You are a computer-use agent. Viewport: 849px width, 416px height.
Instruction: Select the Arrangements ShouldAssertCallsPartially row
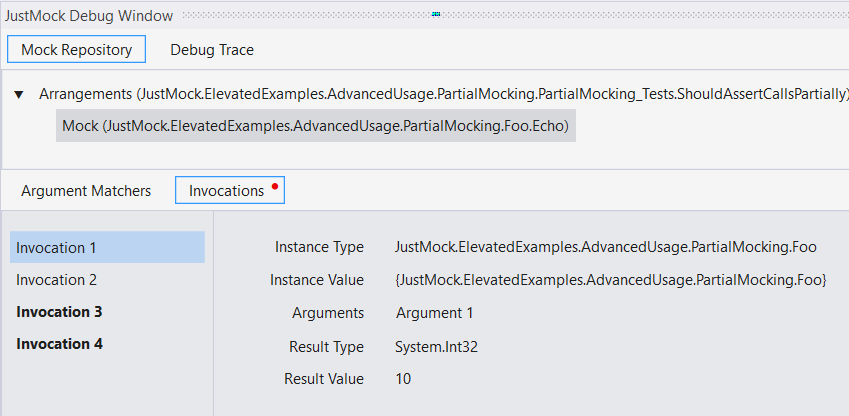pos(443,94)
